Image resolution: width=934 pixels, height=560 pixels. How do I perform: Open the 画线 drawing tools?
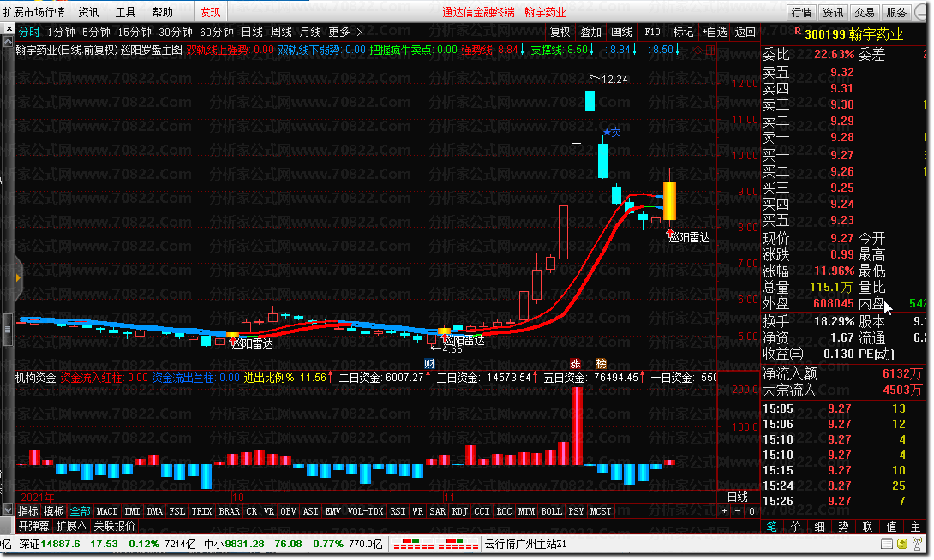(622, 32)
